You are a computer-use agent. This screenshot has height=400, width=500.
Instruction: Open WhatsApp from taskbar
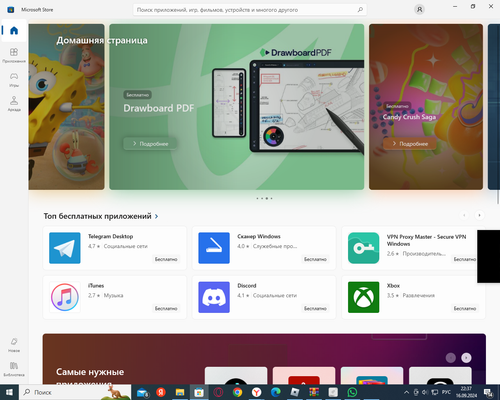click(x=352, y=392)
